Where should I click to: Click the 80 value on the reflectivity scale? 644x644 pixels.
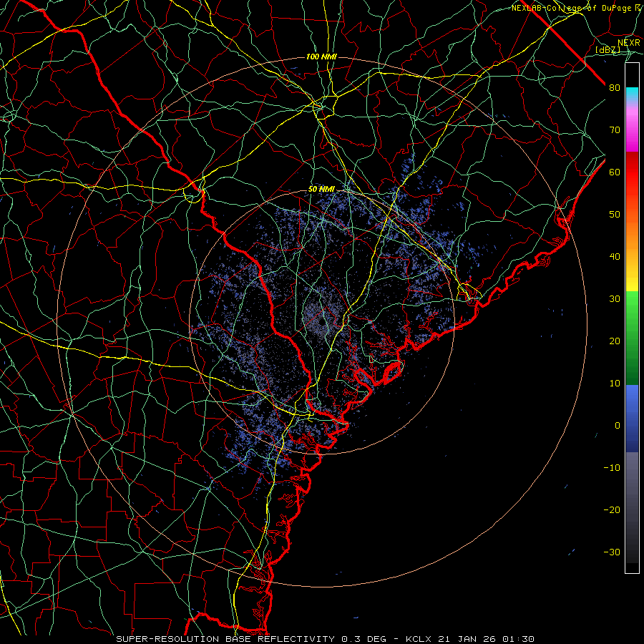[615, 87]
